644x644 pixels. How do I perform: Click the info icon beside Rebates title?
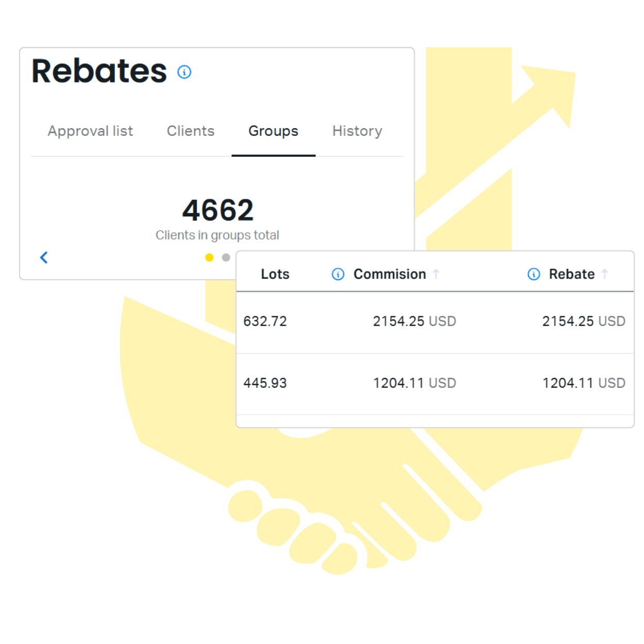tap(184, 72)
